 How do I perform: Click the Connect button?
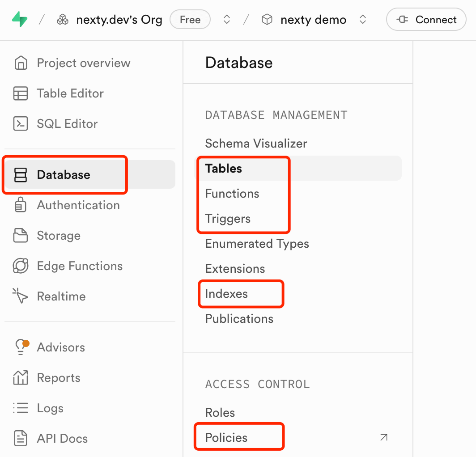(426, 19)
